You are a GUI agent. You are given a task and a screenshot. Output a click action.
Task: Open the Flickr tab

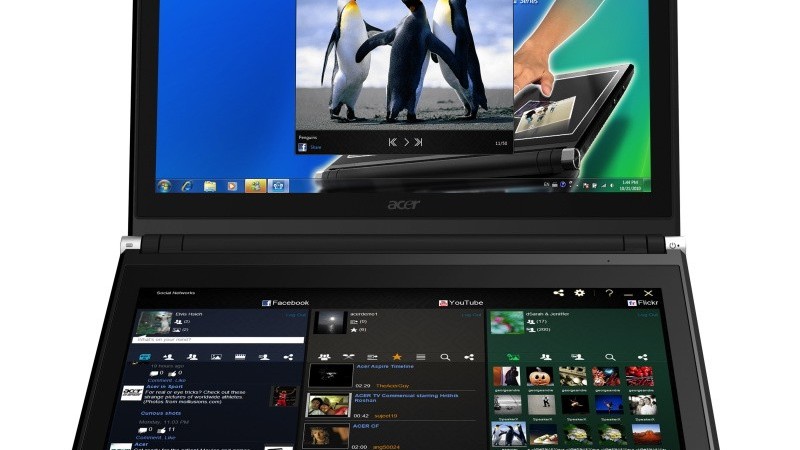tap(646, 302)
